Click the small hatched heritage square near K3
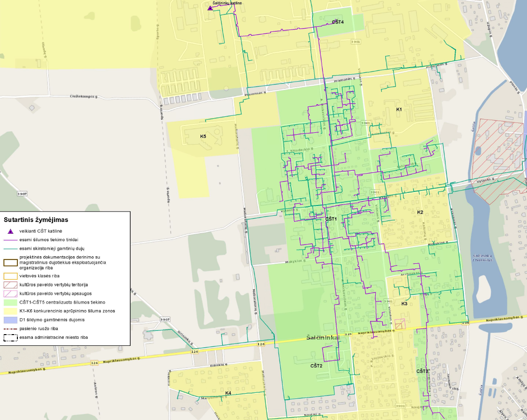527x420 pixels. [x=400, y=324]
